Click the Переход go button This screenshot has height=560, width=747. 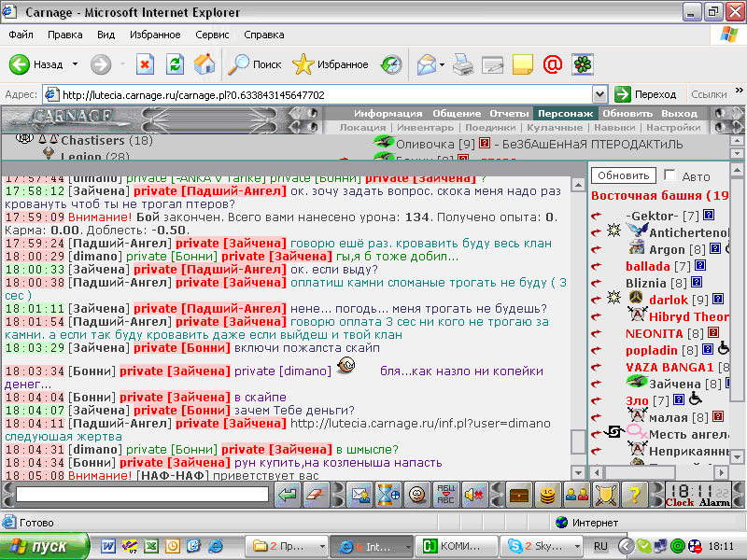(645, 95)
